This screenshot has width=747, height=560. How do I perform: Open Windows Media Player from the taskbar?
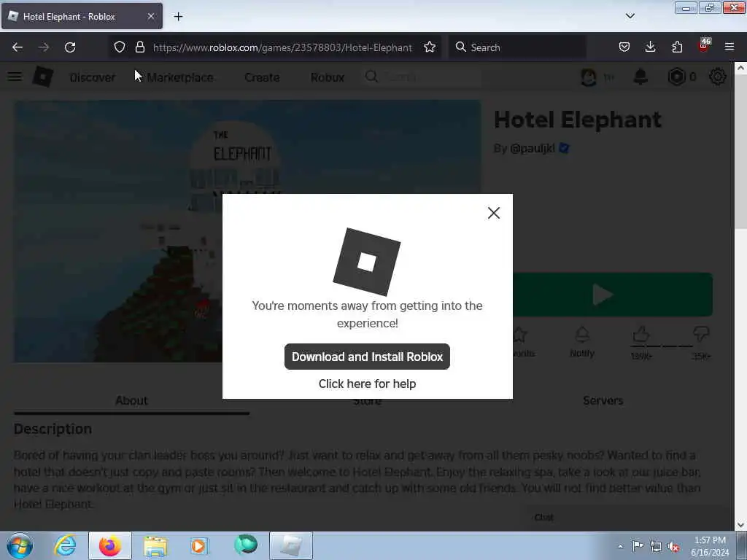[x=200, y=545]
